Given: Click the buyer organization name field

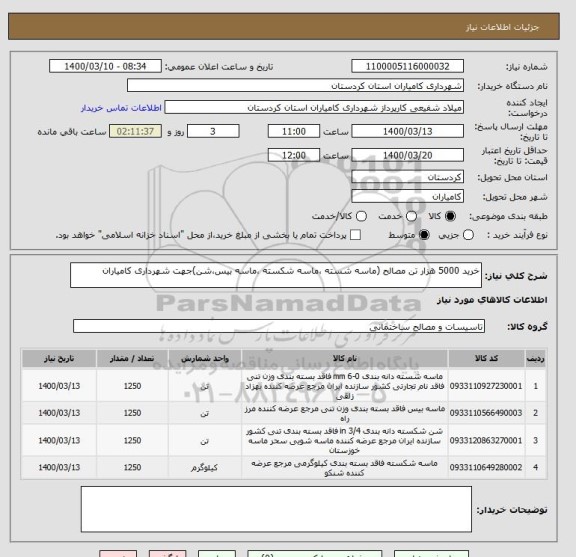Looking at the screenshot, I should [295, 86].
